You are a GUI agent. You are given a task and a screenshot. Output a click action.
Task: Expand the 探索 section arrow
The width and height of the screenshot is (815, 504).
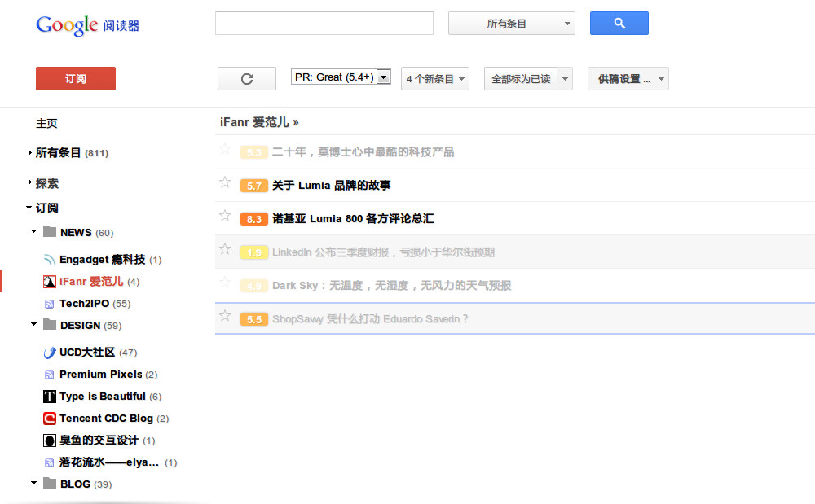[29, 182]
